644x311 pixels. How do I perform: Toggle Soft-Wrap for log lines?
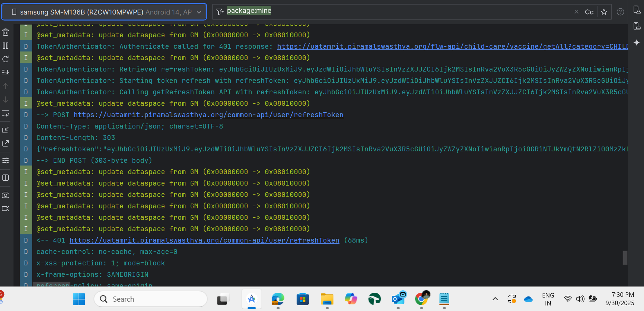(x=6, y=113)
